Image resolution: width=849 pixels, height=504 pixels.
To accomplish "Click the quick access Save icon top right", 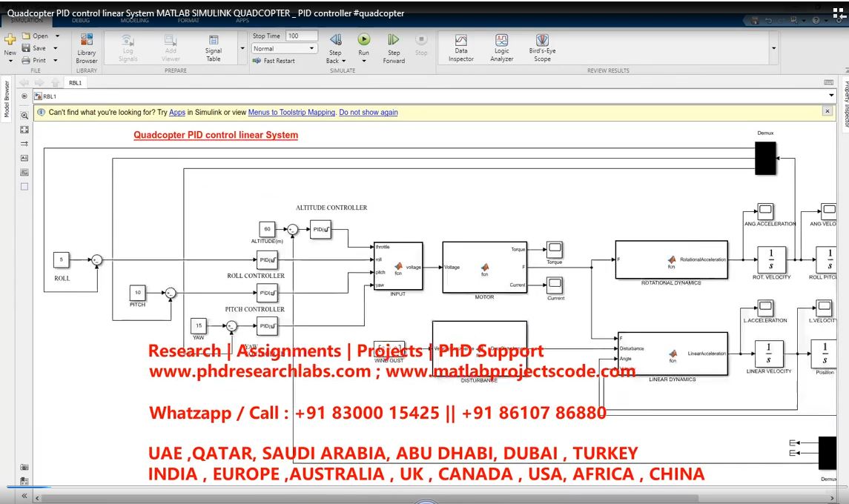I will 755,21.
